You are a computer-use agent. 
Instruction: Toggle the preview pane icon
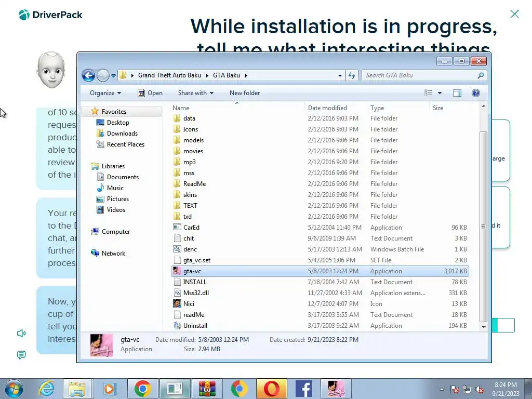coord(457,93)
